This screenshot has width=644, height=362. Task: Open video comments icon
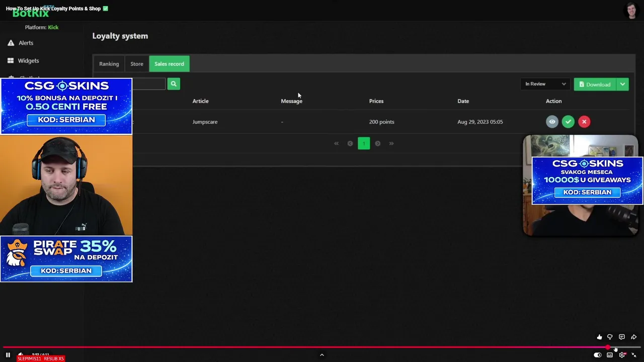click(x=622, y=337)
